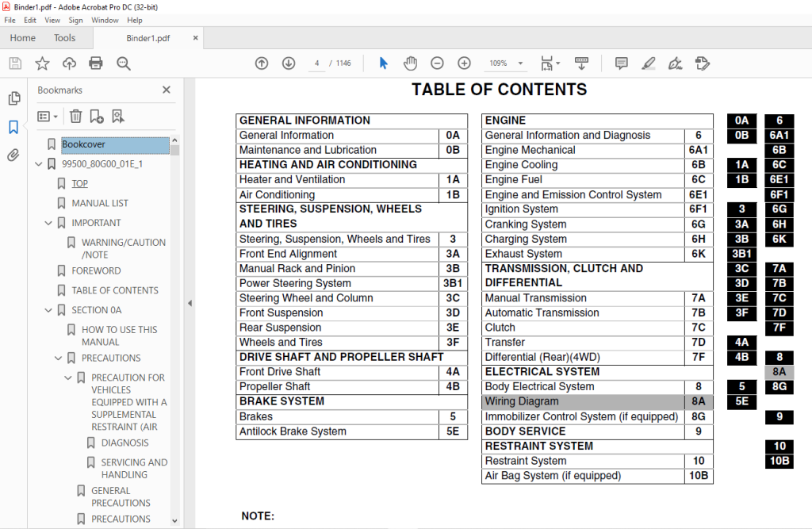This screenshot has width=812, height=529.
Task: Delete selected bookmark trash icon
Action: click(75, 116)
